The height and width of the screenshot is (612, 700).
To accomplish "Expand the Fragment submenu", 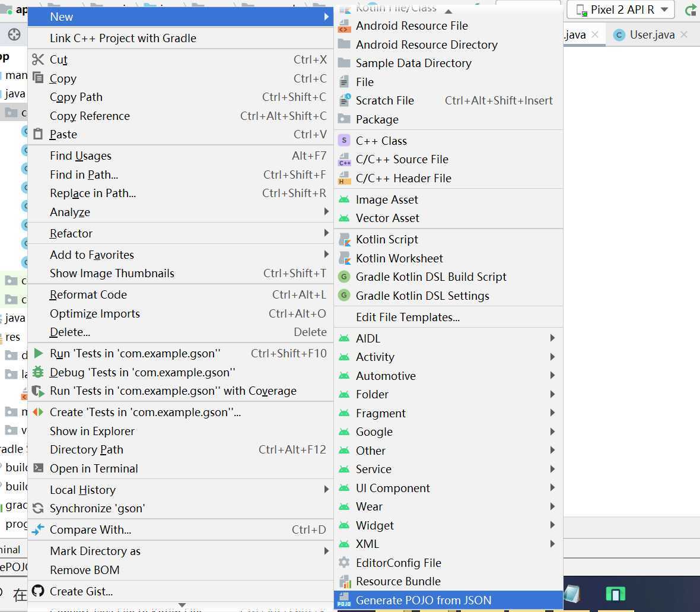I will click(x=448, y=413).
